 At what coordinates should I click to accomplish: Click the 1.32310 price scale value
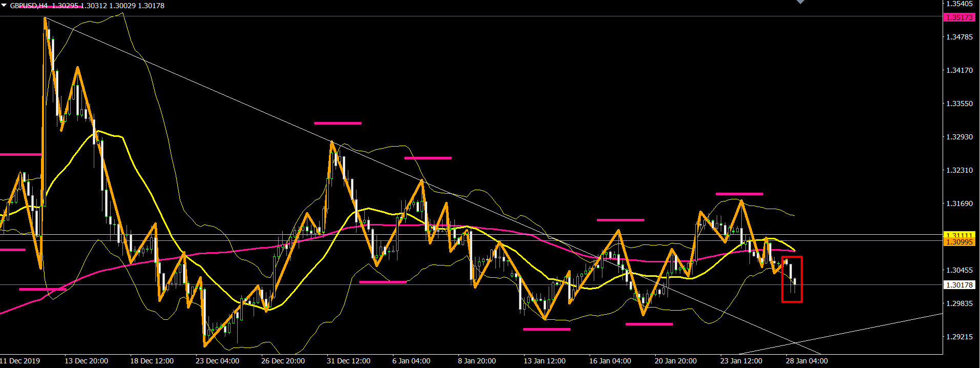pyautogui.click(x=960, y=170)
